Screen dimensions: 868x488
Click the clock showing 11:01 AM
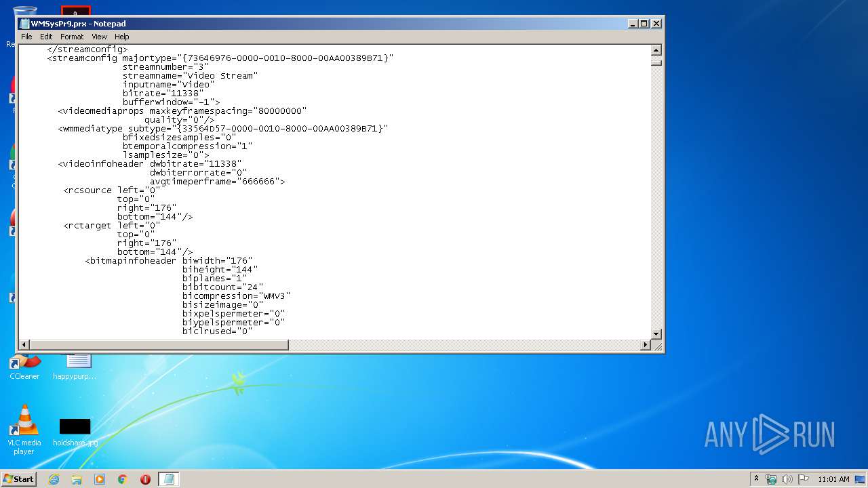[833, 479]
